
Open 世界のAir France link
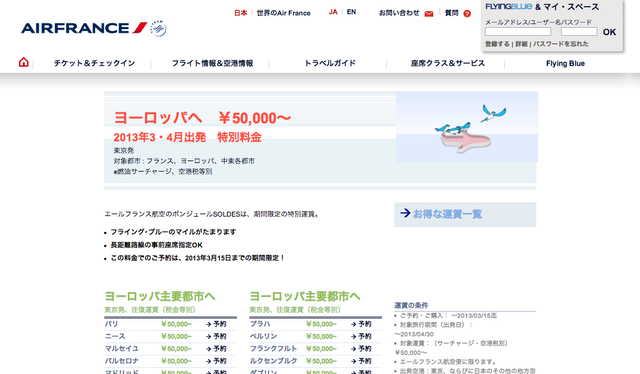pos(283,13)
